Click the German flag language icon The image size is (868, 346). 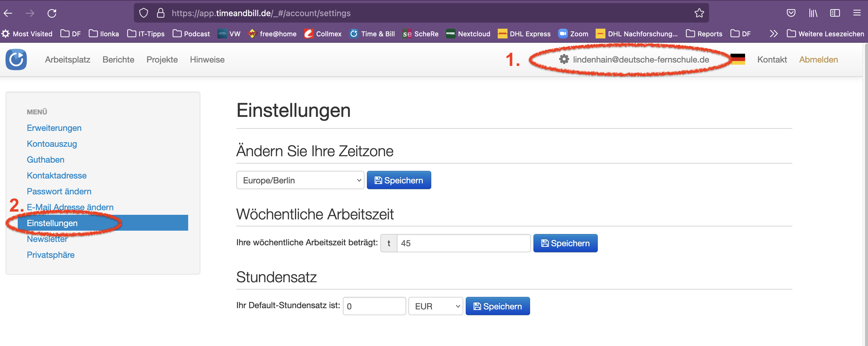pos(737,59)
